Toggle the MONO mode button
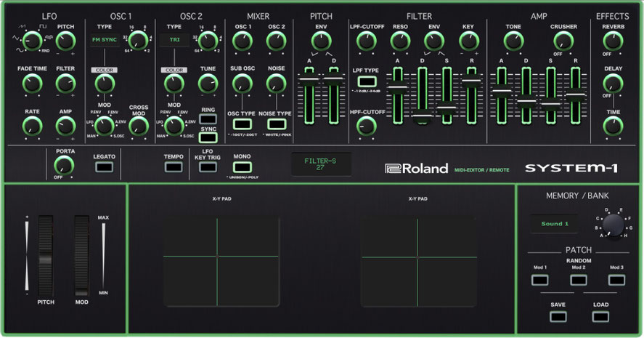644x338 pixels. click(242, 167)
